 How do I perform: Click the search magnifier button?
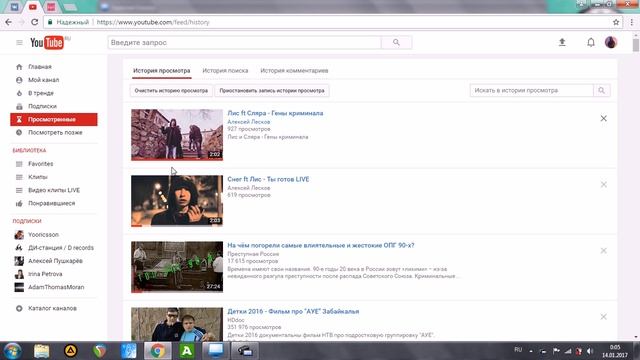396,42
